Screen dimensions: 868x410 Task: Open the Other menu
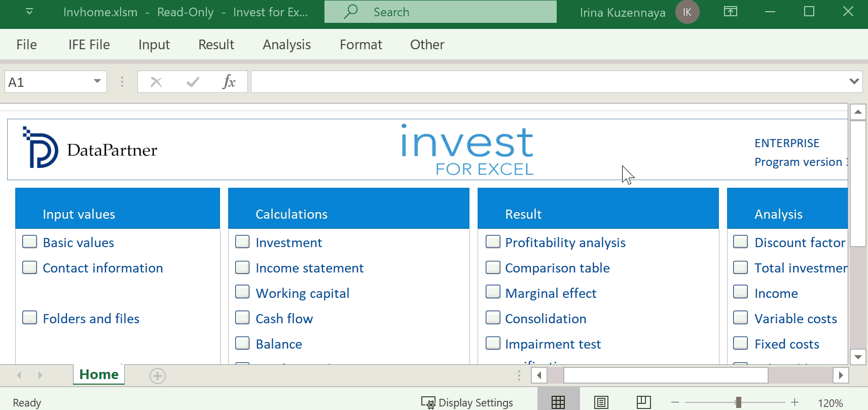[x=427, y=45]
